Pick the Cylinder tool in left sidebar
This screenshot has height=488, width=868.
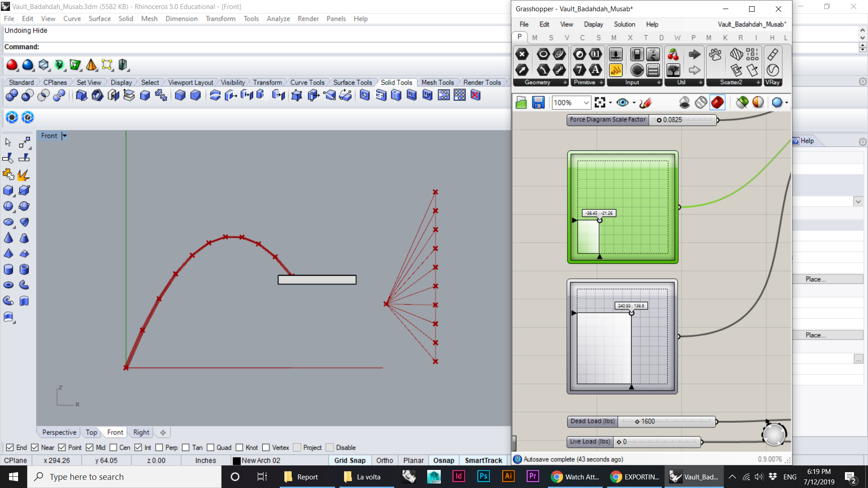pos(8,269)
